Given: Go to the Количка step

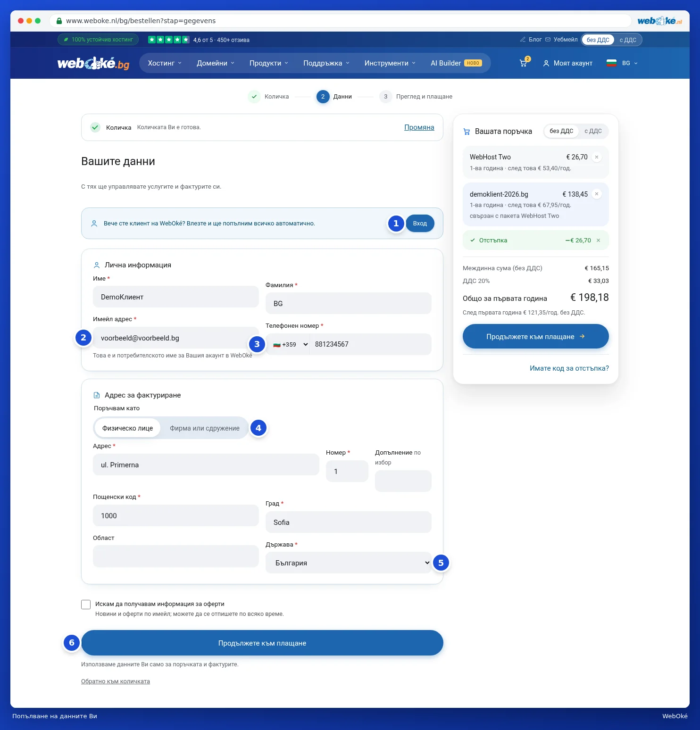Looking at the screenshot, I should (x=268, y=97).
